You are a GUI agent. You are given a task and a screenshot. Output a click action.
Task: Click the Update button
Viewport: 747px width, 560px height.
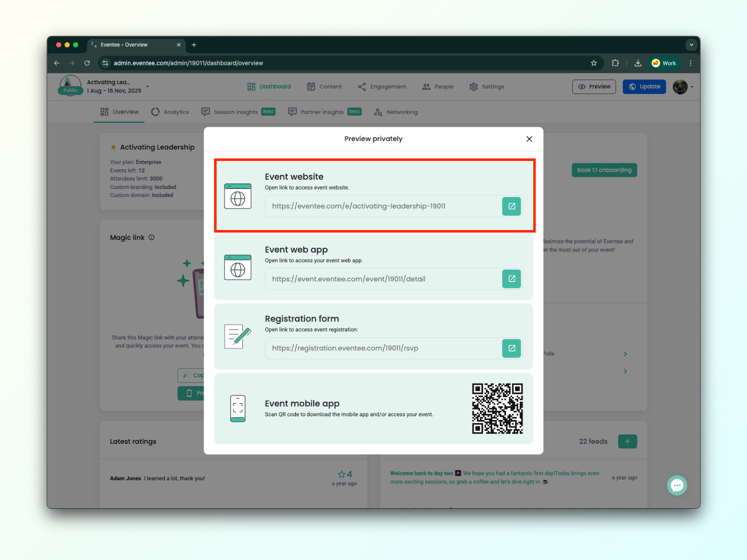click(x=644, y=87)
